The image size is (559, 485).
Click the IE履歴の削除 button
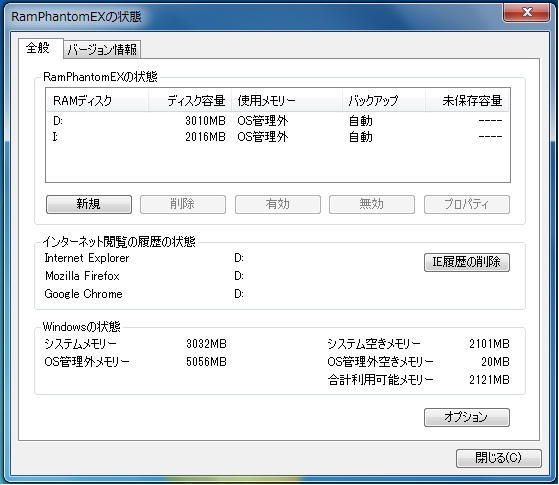pos(467,262)
